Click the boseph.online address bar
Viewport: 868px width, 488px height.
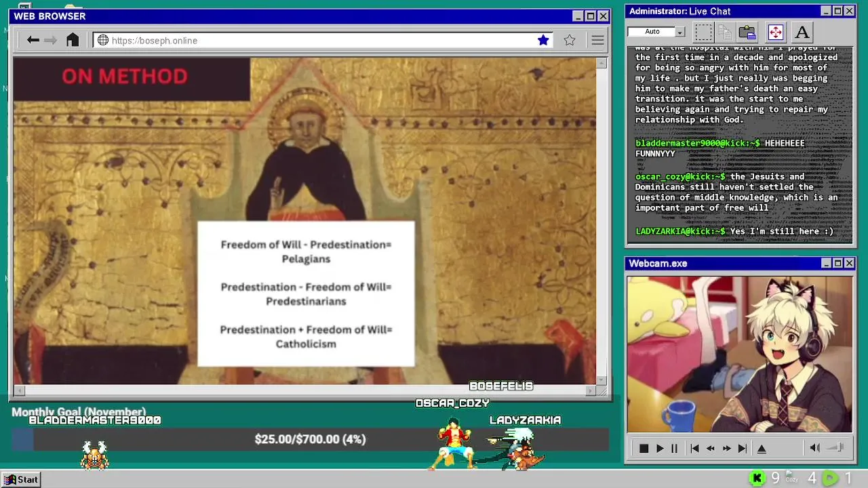tap(323, 41)
